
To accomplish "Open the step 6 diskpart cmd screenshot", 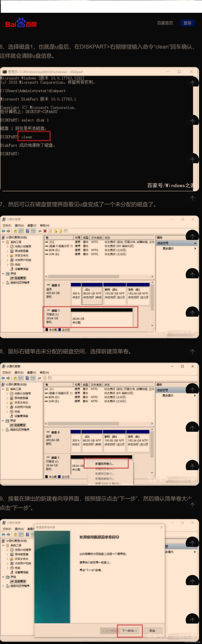I will (99, 129).
